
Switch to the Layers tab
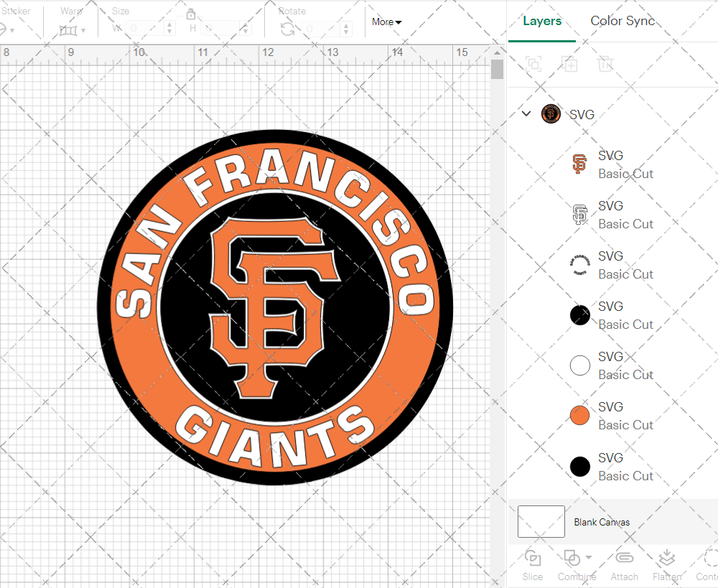(x=541, y=21)
